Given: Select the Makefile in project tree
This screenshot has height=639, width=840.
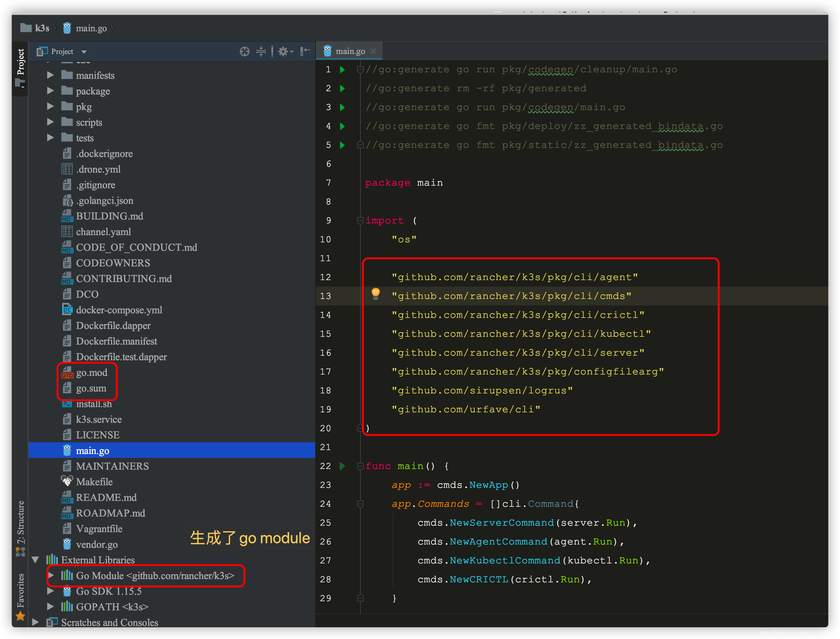Looking at the screenshot, I should [94, 482].
